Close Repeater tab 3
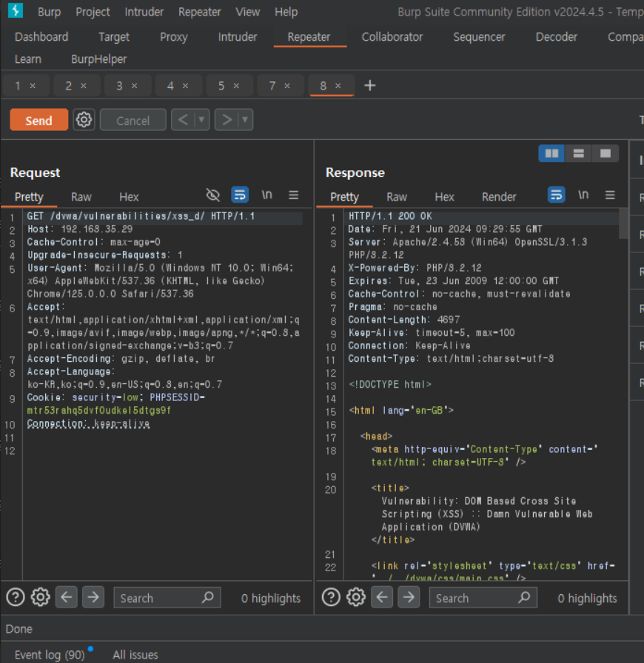The height and width of the screenshot is (663, 644). pos(135,86)
